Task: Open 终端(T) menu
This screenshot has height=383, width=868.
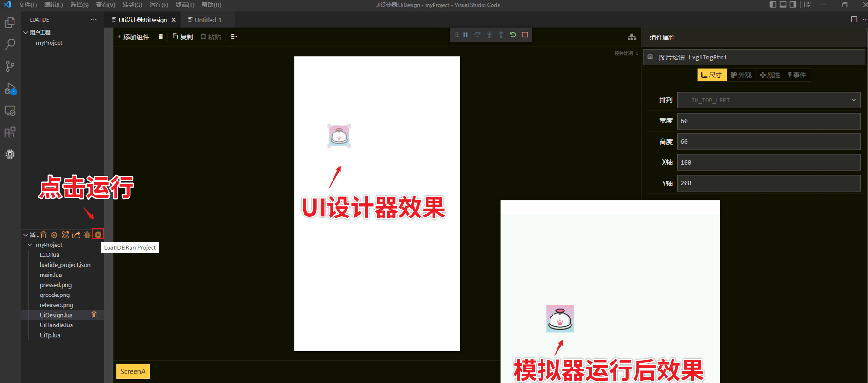Action: coord(185,5)
